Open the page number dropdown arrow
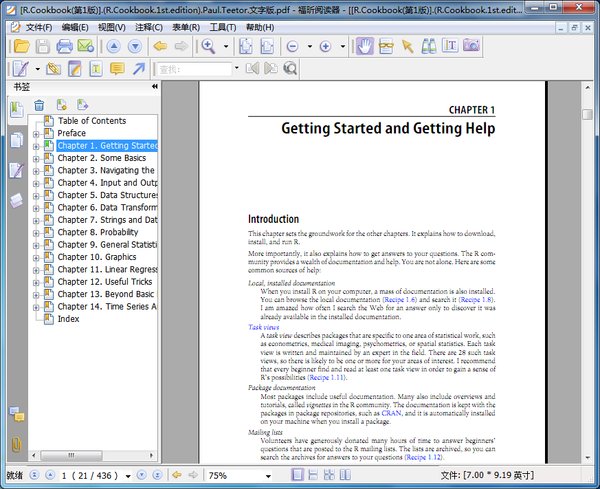The image size is (600, 489). (128, 476)
